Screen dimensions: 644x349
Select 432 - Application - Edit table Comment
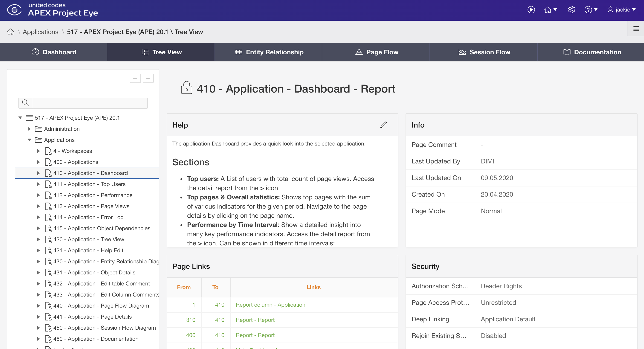[102, 283]
